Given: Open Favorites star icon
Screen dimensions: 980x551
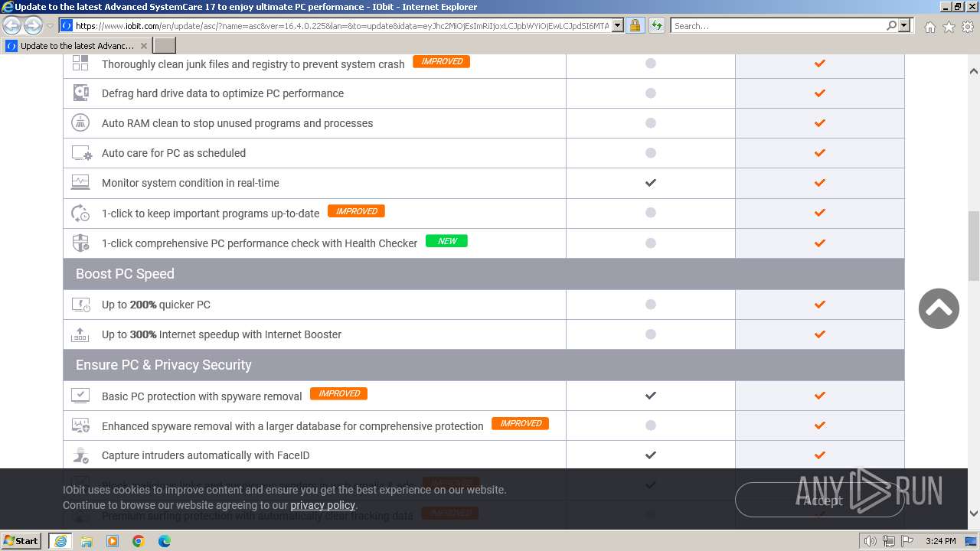Looking at the screenshot, I should (x=949, y=27).
